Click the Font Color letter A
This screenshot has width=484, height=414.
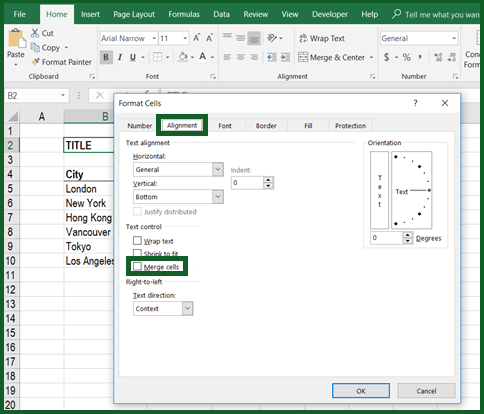tap(202, 56)
